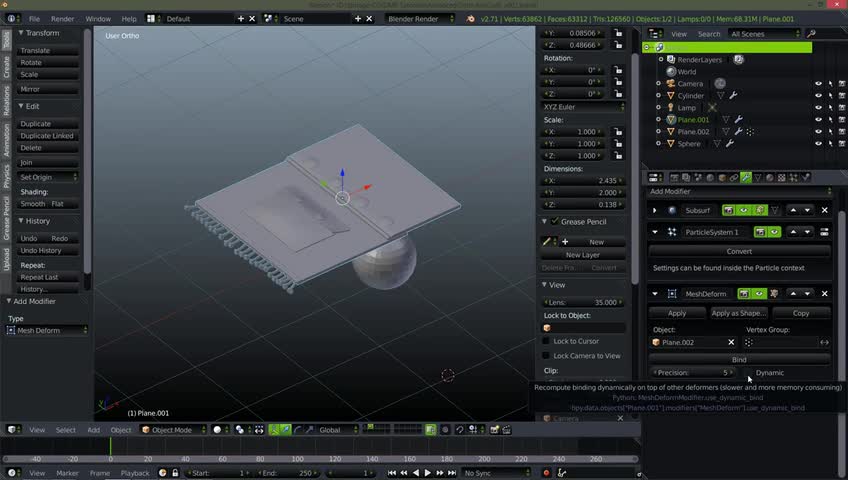The image size is (848, 480).
Task: Toggle Plane.002 selectability cursor icon
Action: [831, 132]
